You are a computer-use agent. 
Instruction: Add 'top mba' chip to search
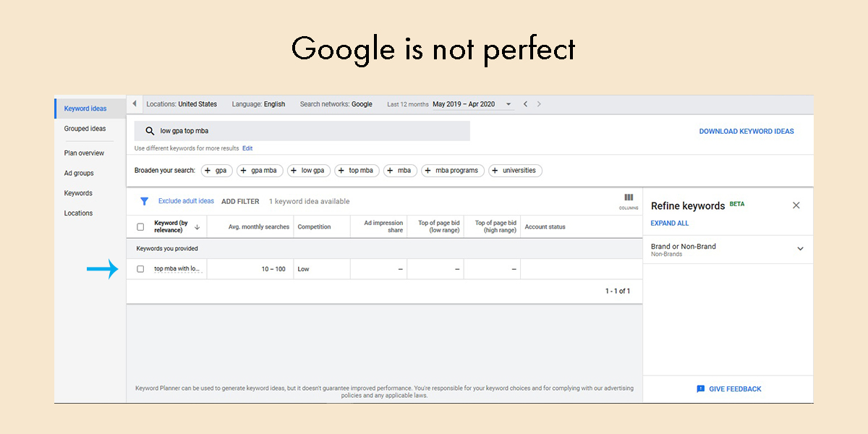357,171
